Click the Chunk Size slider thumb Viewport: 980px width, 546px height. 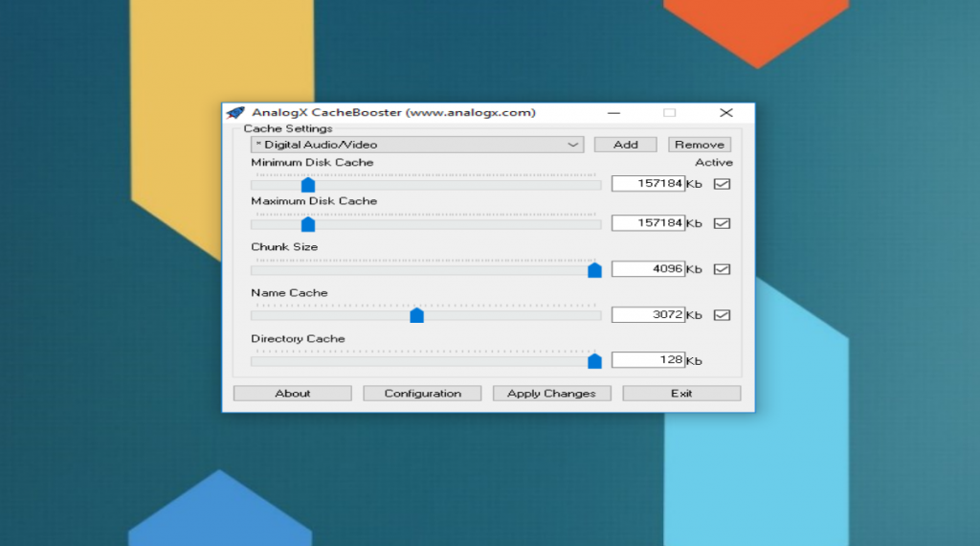tap(594, 269)
